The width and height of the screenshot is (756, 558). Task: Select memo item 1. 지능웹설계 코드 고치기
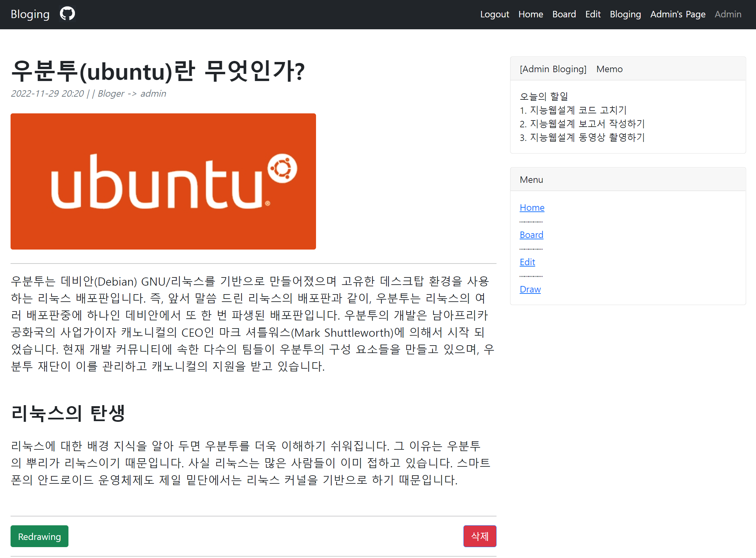[x=573, y=110]
